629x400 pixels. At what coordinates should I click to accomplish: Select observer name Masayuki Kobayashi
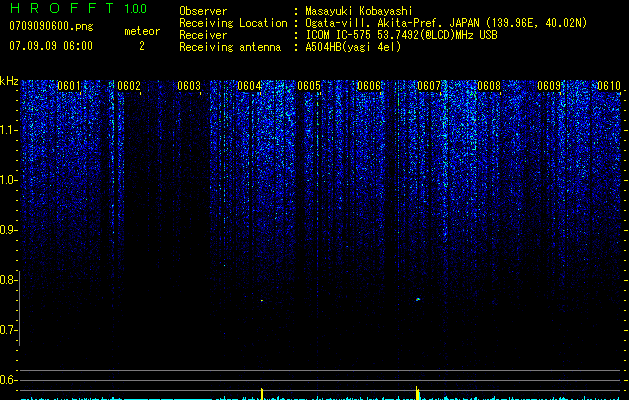click(359, 11)
